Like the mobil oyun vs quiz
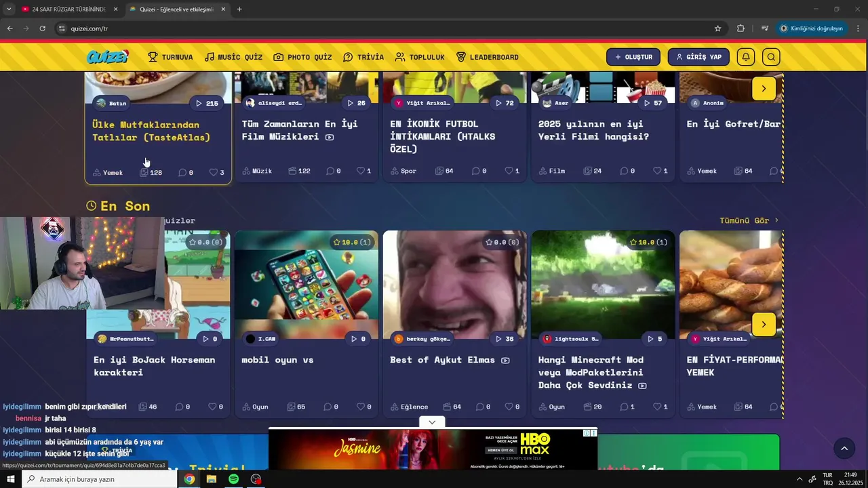This screenshot has width=868, height=488. 364,407
